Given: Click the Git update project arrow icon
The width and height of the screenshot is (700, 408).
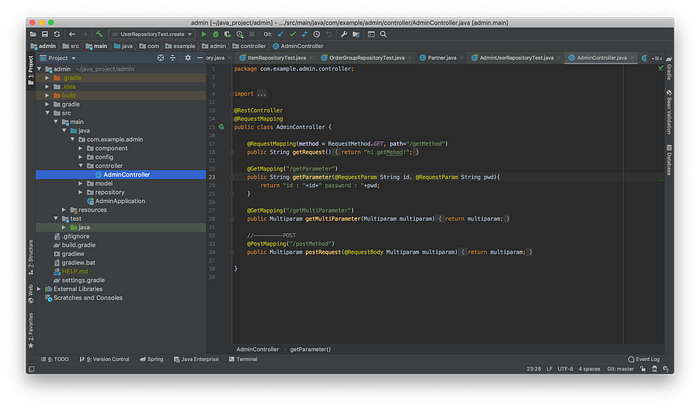Looking at the screenshot, I should pyautogui.click(x=281, y=33).
